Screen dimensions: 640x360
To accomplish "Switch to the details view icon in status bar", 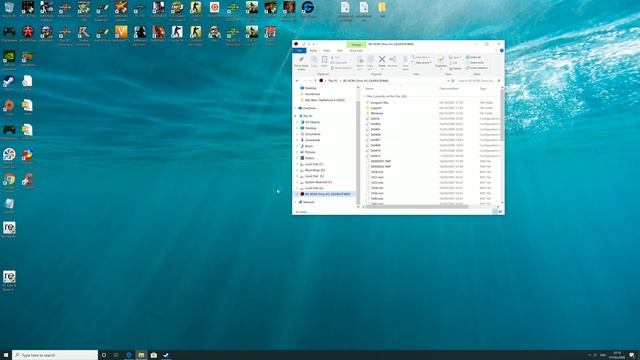I will coord(495,212).
